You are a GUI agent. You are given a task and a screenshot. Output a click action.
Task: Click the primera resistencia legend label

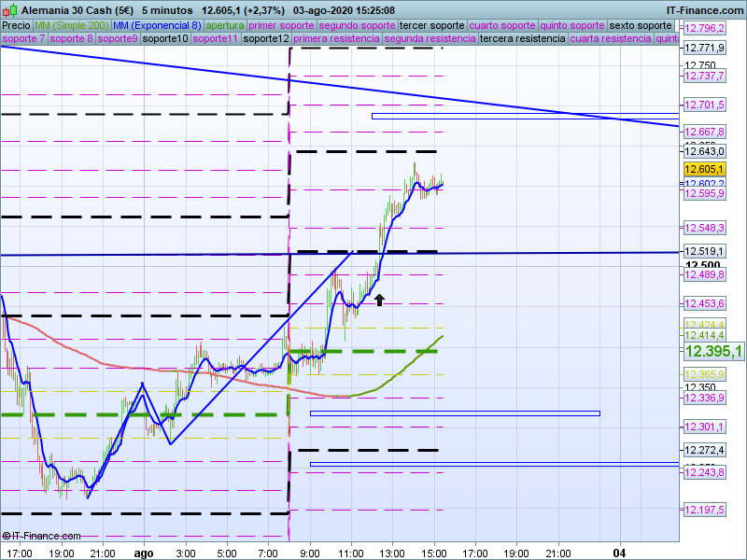pyautogui.click(x=336, y=39)
